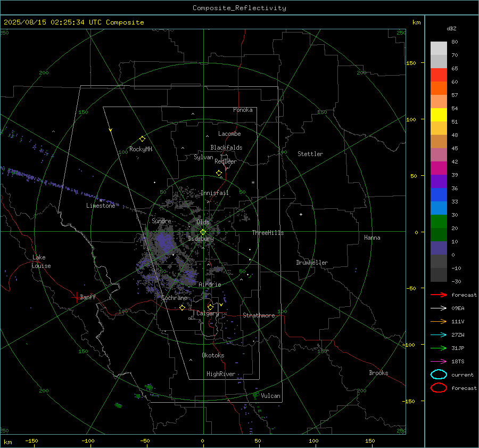Click the Sylvan label
This screenshot has width=479, height=448.
click(203, 158)
